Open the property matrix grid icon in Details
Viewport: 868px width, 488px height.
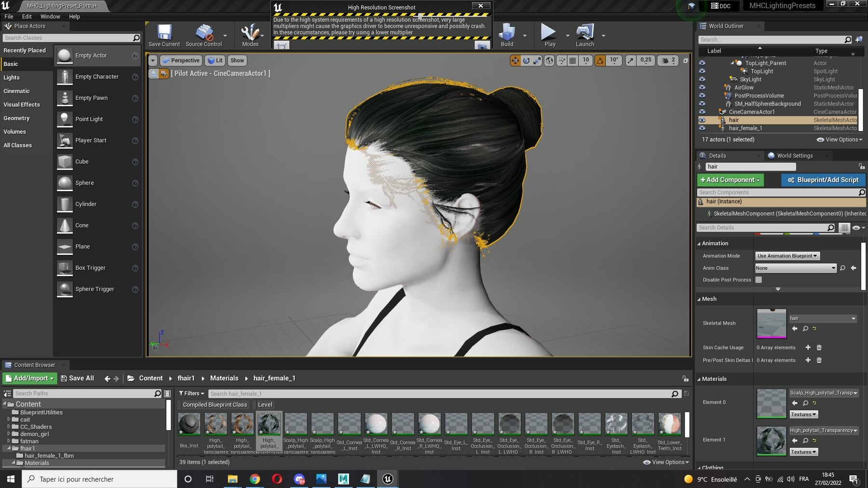pyautogui.click(x=844, y=227)
